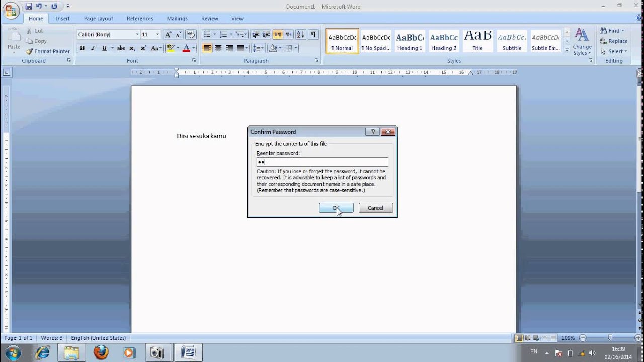
Task: Increase paragraph indent
Action: pos(266,34)
